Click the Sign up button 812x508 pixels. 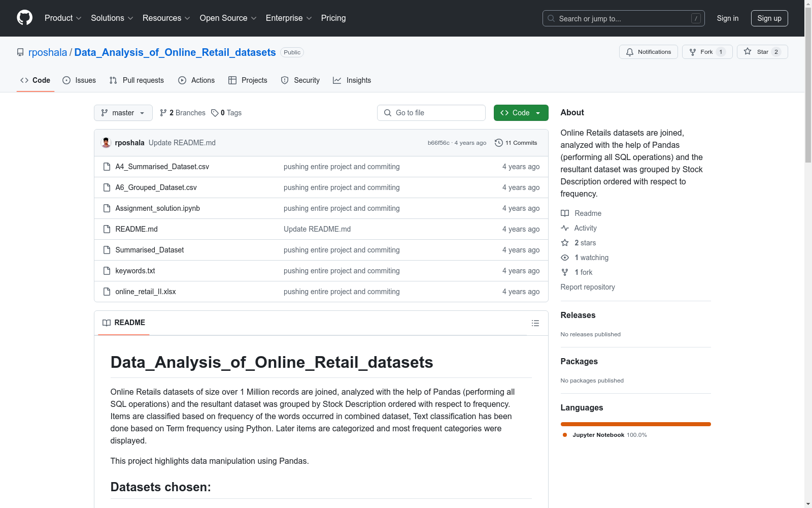point(769,18)
